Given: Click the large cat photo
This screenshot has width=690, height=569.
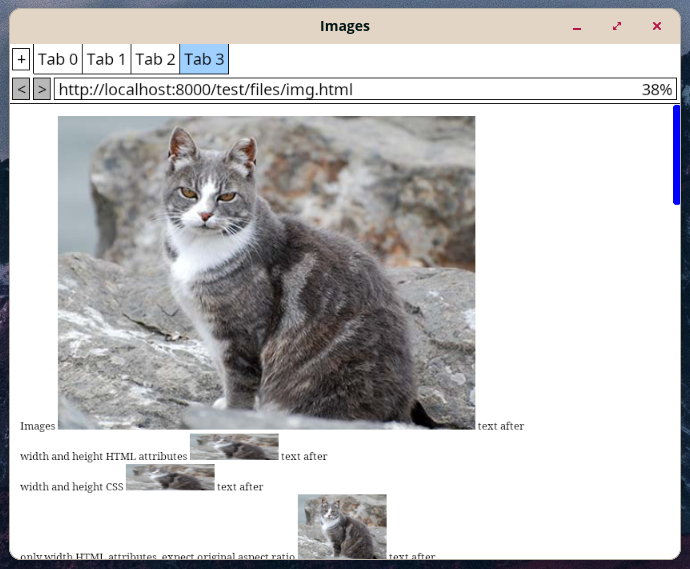Looking at the screenshot, I should click(267, 273).
